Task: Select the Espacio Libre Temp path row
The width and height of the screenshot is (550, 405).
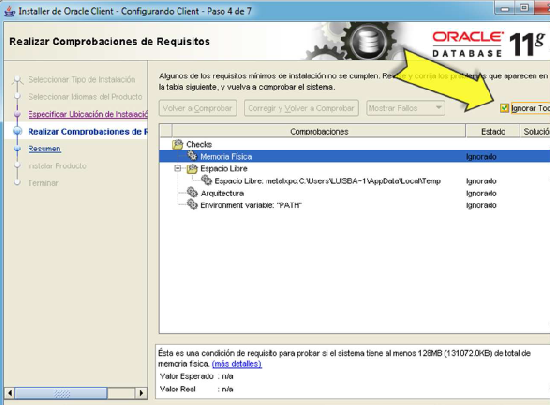Action: pos(354,181)
